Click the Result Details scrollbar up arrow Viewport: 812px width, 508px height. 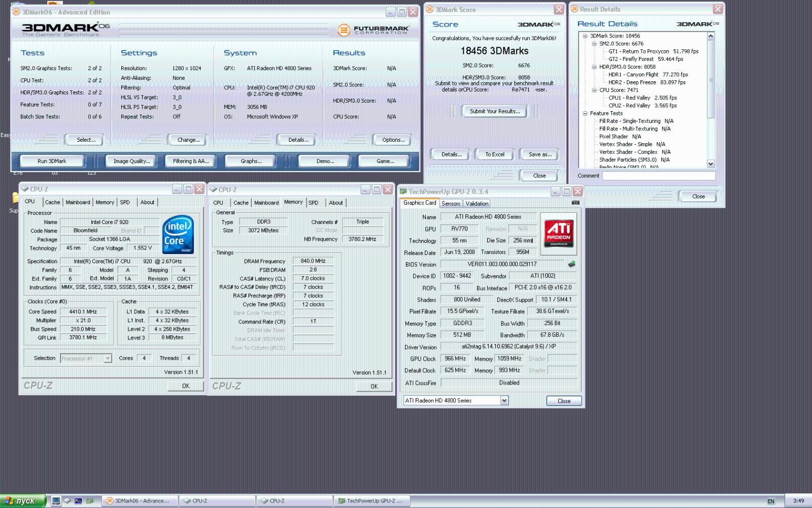[710, 36]
